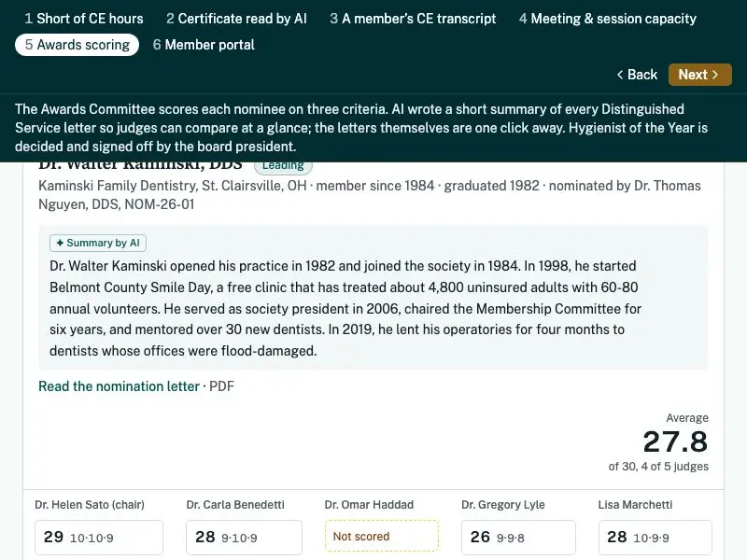The width and height of the screenshot is (747, 560).
Task: Click the AI summary paragraph text
Action: coord(345,308)
